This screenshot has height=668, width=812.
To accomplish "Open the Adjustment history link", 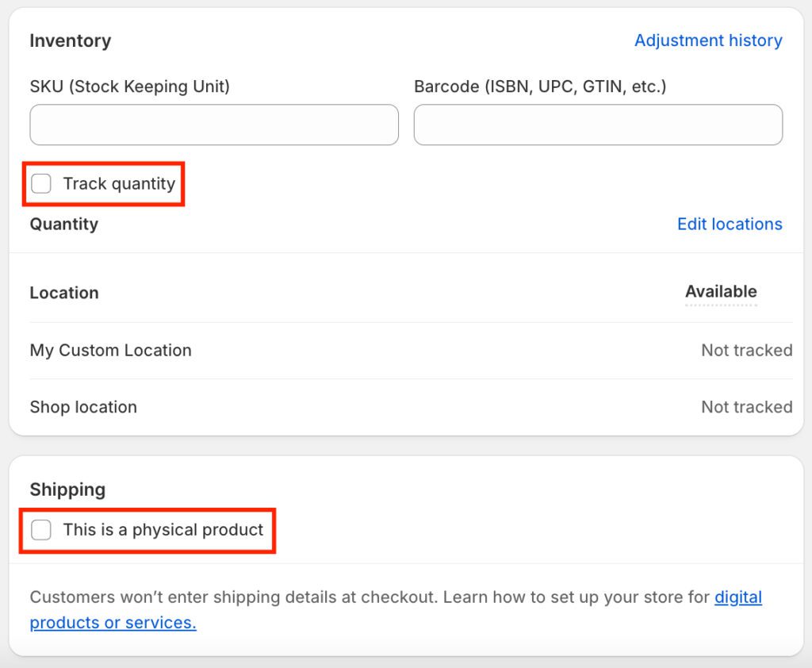I will 708,40.
